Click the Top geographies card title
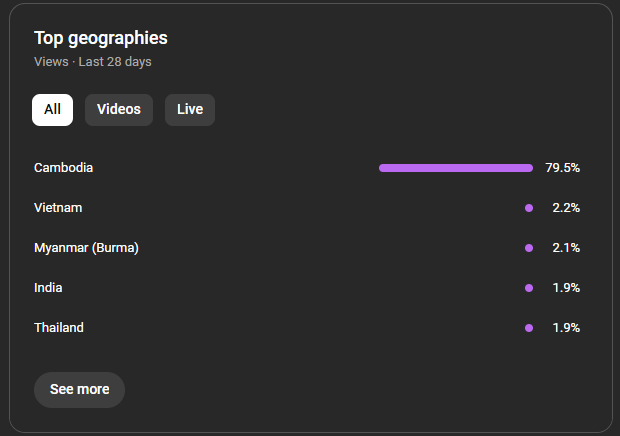Viewport: 620px width, 436px height. coord(101,39)
